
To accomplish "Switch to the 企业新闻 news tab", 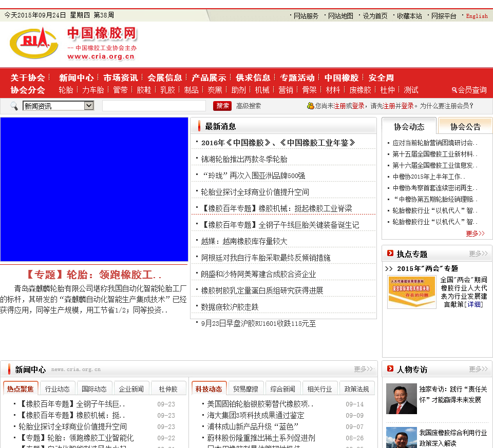I will (131, 388).
